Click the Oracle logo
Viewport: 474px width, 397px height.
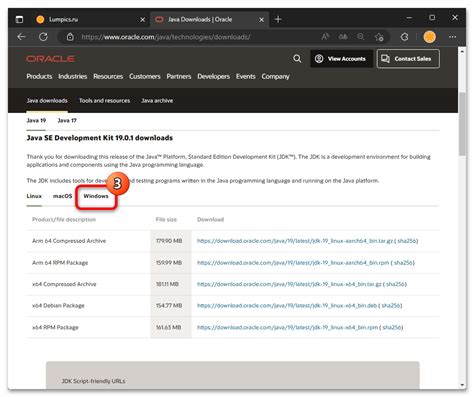pos(51,59)
